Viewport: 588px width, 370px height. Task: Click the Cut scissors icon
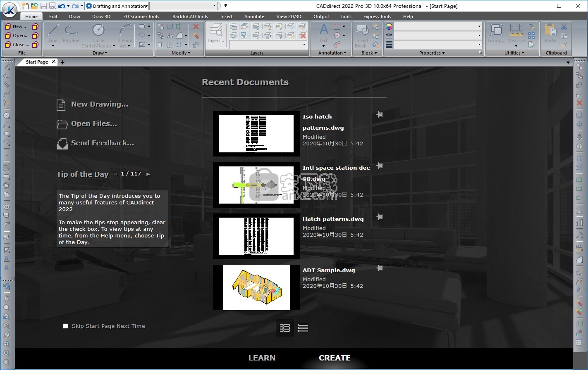pyautogui.click(x=564, y=26)
